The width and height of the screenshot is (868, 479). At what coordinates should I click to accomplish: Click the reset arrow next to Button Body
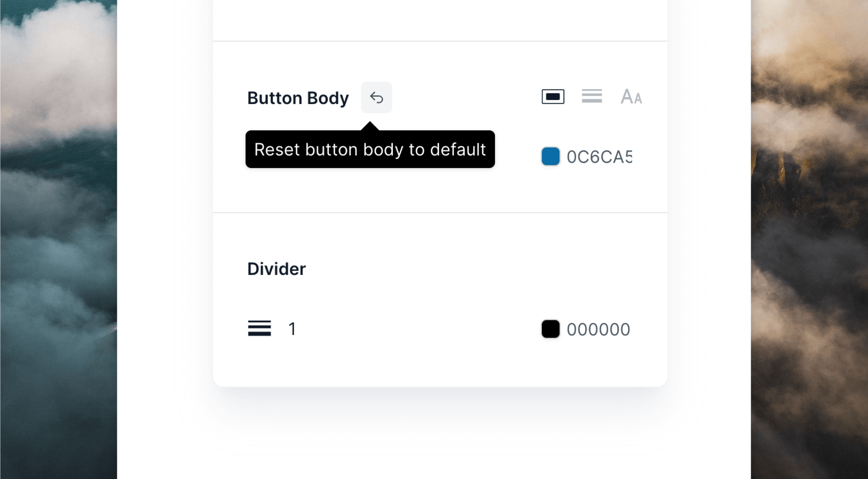click(x=376, y=98)
